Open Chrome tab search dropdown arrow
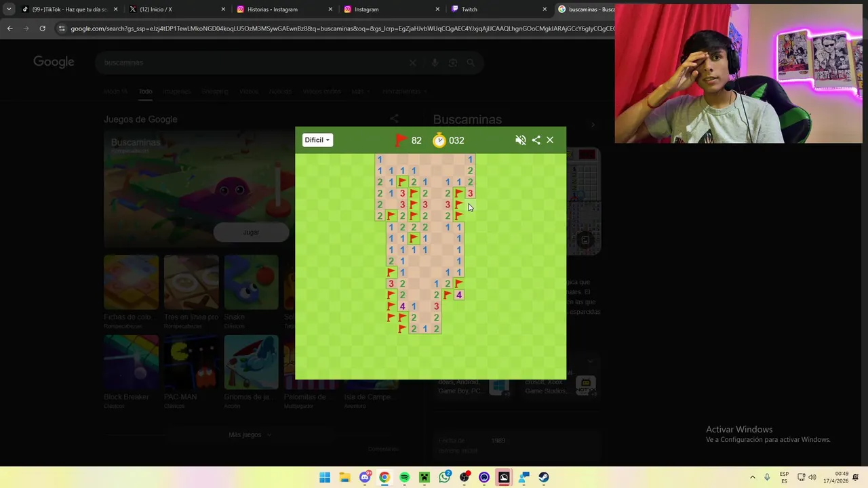 pyautogui.click(x=9, y=9)
